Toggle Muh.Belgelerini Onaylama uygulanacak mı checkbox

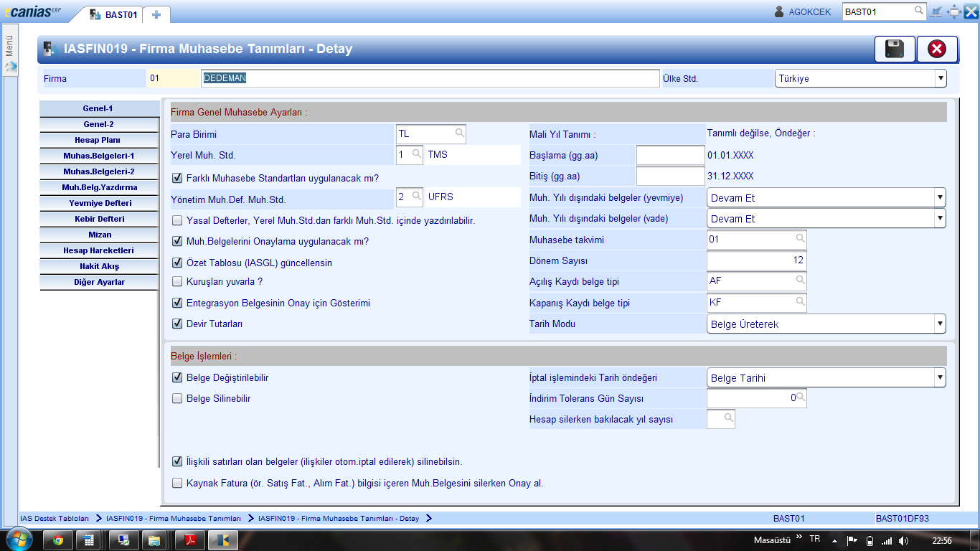coord(177,241)
